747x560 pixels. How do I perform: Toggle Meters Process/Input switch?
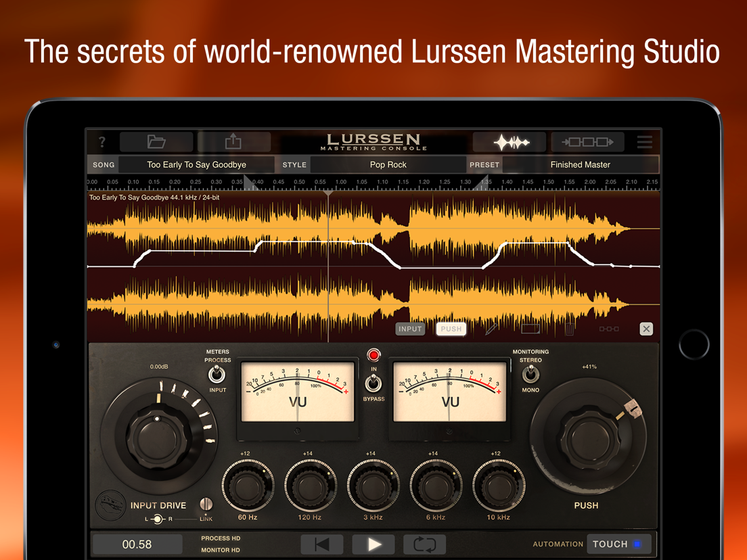[217, 374]
